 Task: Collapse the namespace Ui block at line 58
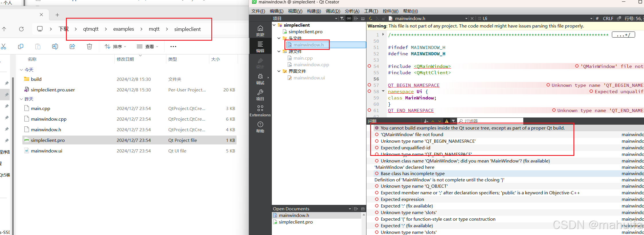383,91
